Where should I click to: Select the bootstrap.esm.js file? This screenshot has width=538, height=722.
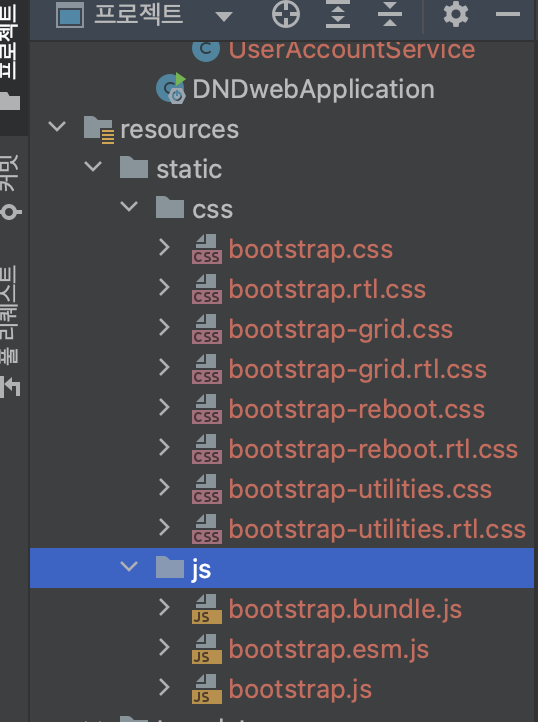[x=329, y=650]
